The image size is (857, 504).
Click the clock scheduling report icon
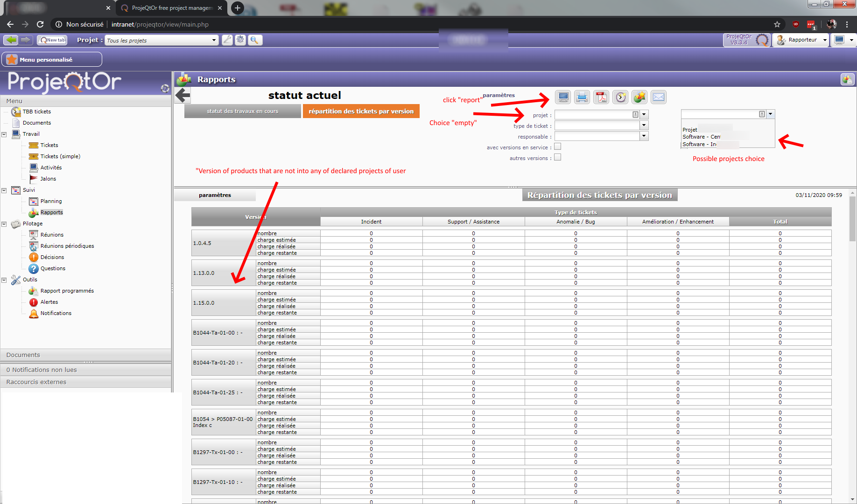[620, 97]
